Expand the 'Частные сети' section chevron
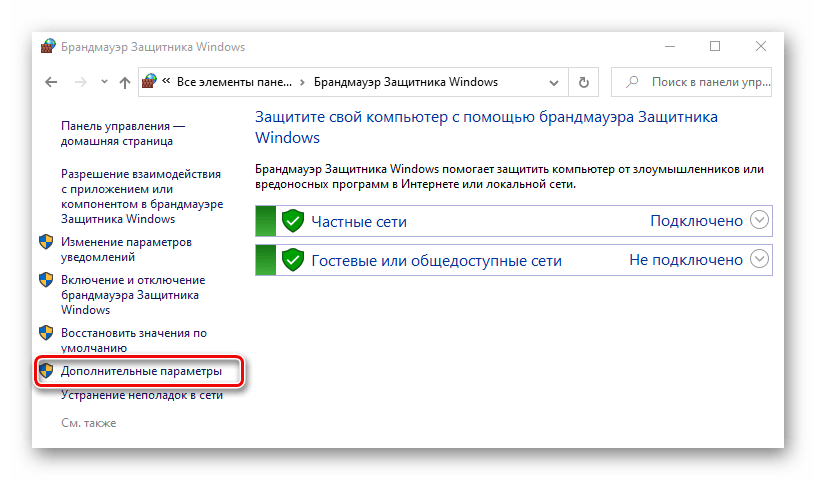Screen dimensions: 816x480 759,220
